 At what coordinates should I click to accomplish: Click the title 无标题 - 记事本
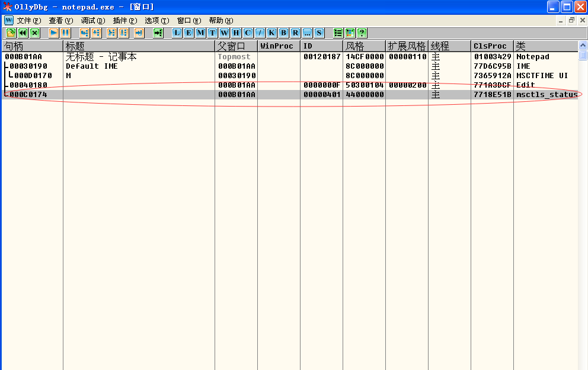click(101, 57)
